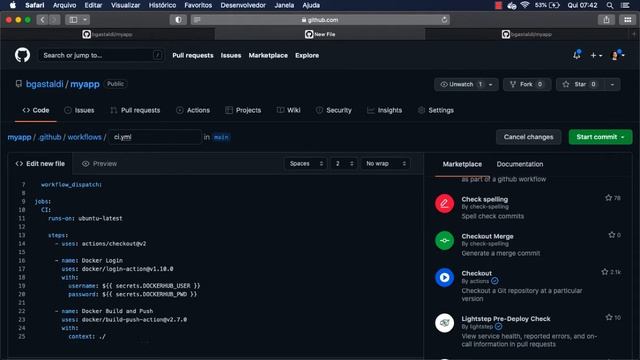Image resolution: width=640 pixels, height=360 pixels.
Task: Reload the page with refresh icon
Action: 444,20
